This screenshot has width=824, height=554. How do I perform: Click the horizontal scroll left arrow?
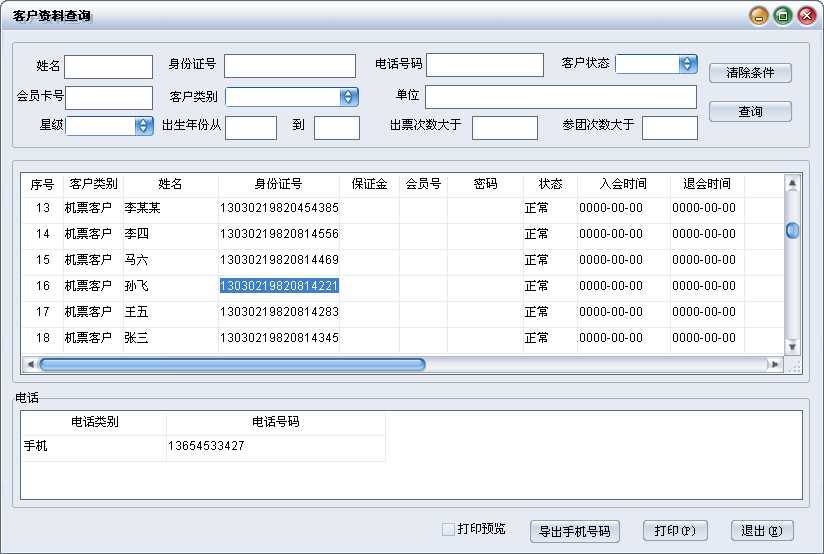pos(30,364)
